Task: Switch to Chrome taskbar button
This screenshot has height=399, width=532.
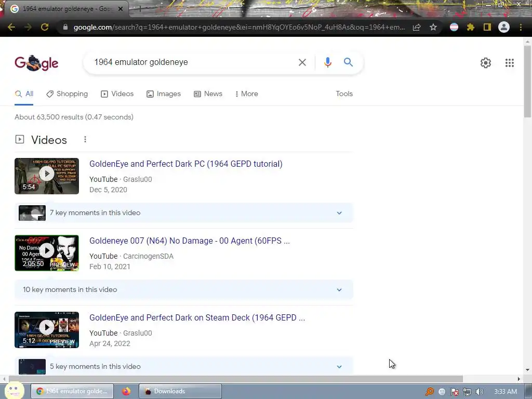Action: (x=72, y=391)
